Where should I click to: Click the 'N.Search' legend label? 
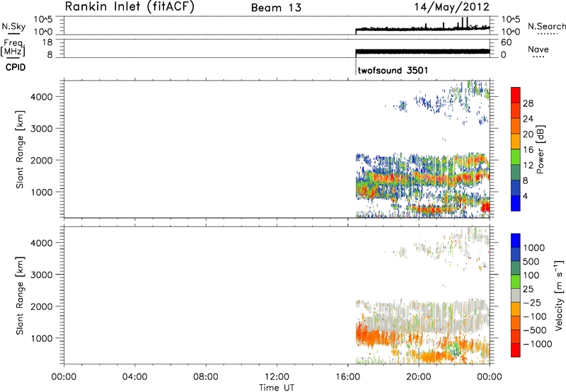546,26
